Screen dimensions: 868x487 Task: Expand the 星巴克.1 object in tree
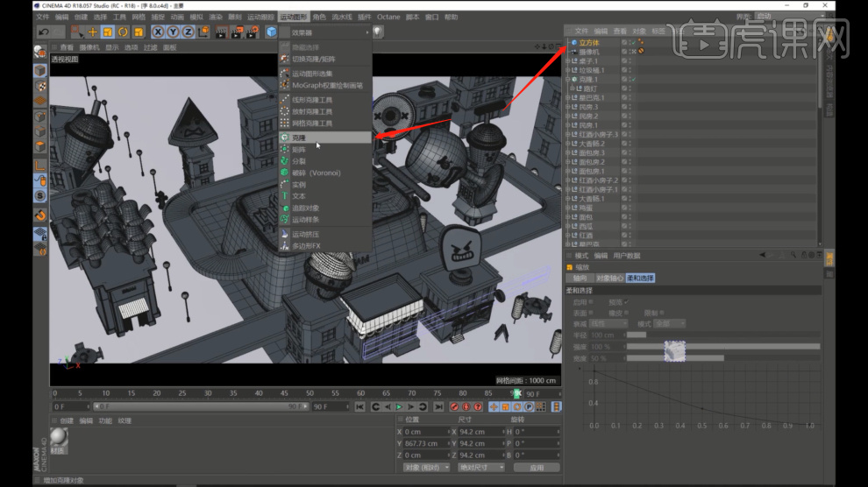pyautogui.click(x=567, y=97)
